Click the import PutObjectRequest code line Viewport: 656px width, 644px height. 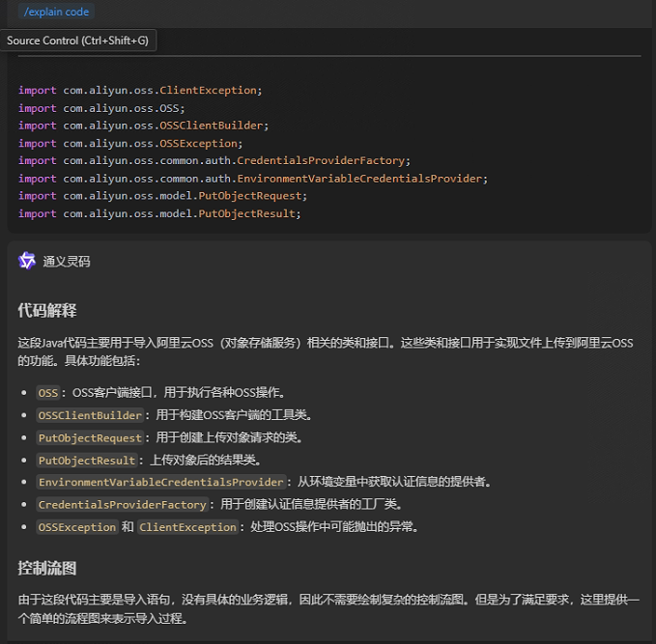pyautogui.click(x=162, y=196)
